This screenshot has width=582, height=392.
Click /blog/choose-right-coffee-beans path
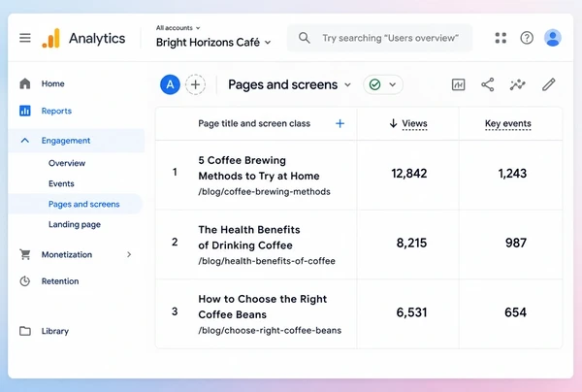click(x=270, y=330)
